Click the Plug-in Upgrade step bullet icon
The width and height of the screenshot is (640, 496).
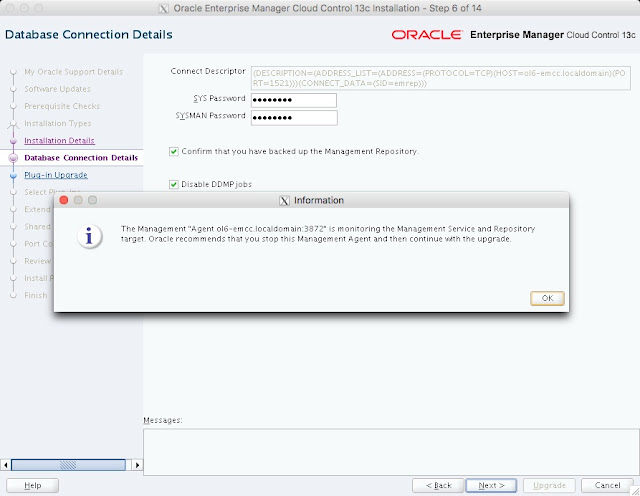[x=13, y=176]
